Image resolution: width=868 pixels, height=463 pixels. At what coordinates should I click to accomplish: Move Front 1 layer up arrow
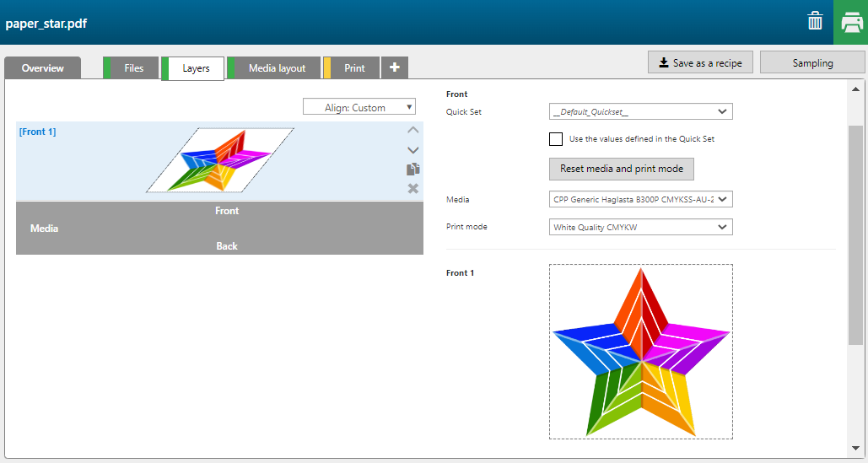pos(412,131)
